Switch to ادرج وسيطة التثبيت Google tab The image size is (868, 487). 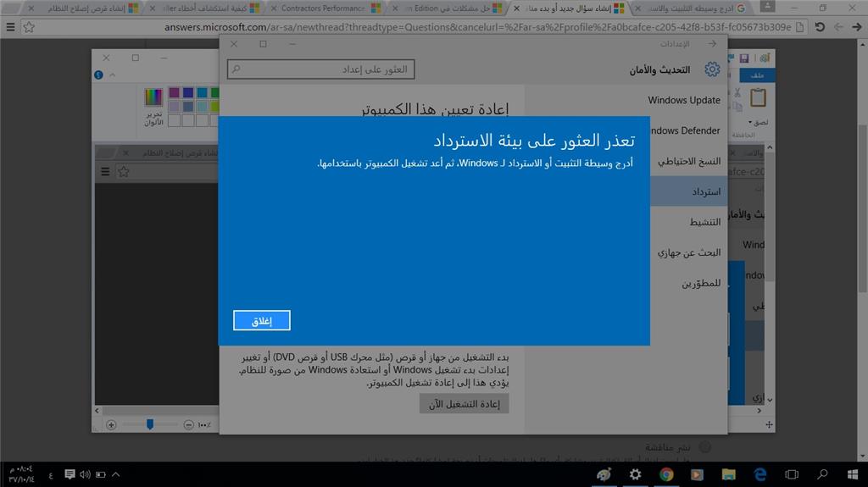tap(691, 8)
